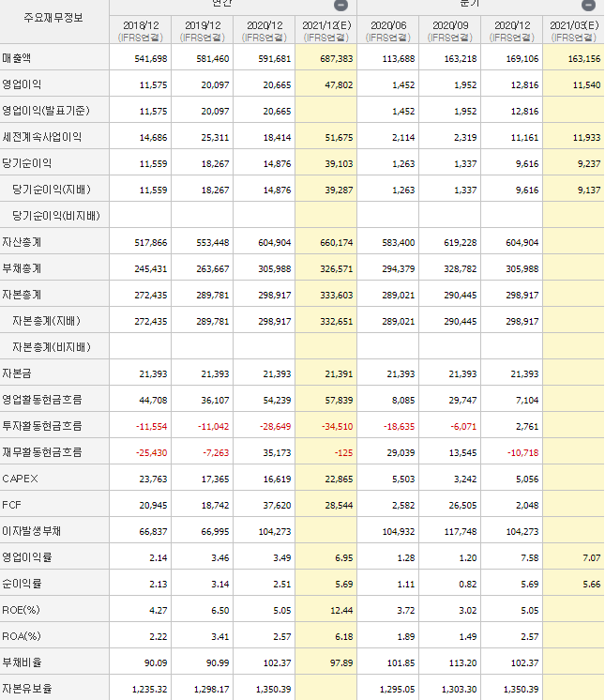The width and height of the screenshot is (605, 700).
Task: Click the 이자발생부채 row label
Action: pos(31,531)
